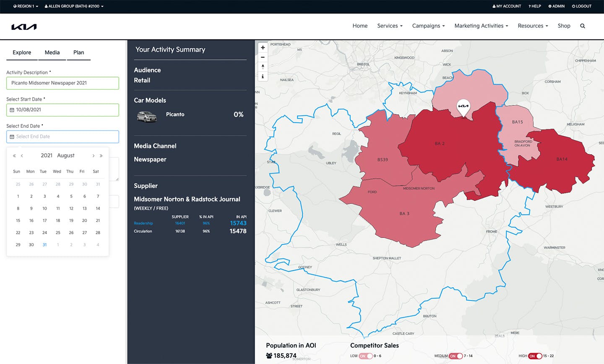Go to Home page
This screenshot has height=364, width=604.
(x=360, y=26)
